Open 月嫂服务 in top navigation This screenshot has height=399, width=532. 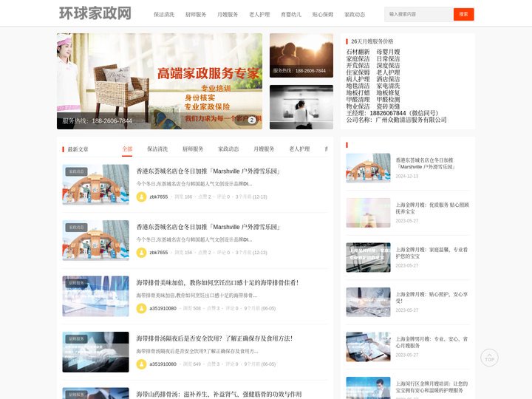pyautogui.click(x=228, y=14)
